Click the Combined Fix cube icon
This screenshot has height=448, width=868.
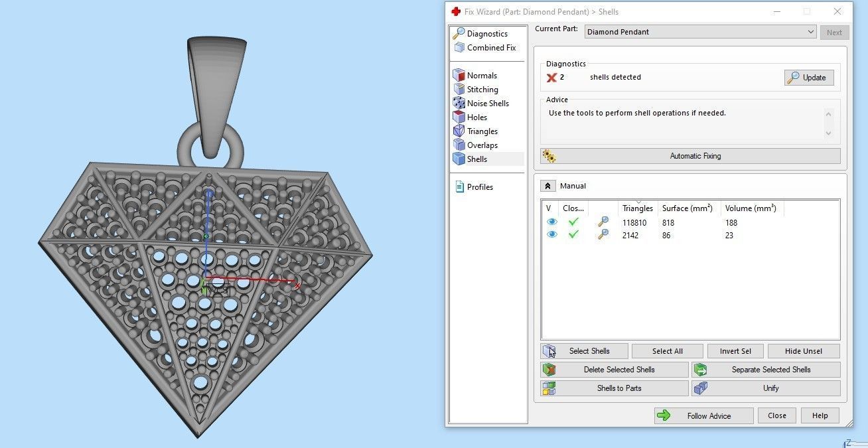click(x=459, y=48)
